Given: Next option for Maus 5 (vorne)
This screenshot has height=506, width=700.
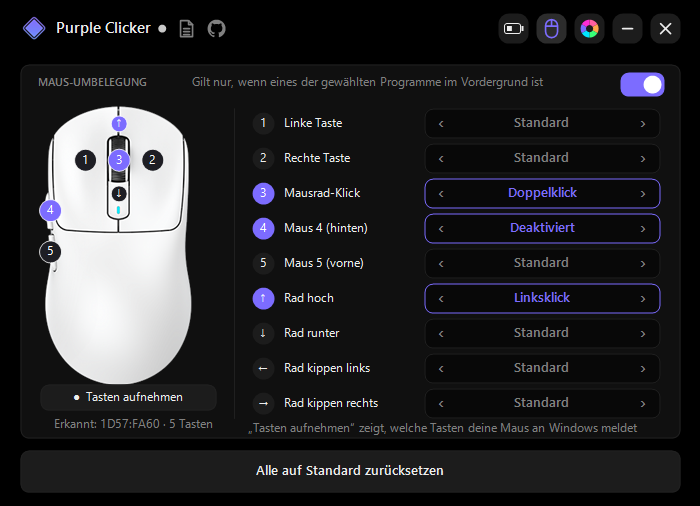Looking at the screenshot, I should [x=643, y=263].
